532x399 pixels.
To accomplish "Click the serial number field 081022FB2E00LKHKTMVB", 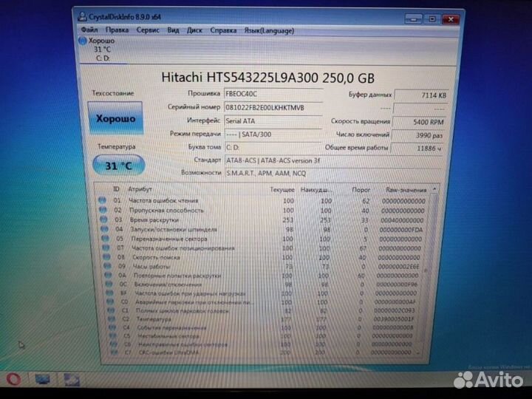I will [x=273, y=108].
